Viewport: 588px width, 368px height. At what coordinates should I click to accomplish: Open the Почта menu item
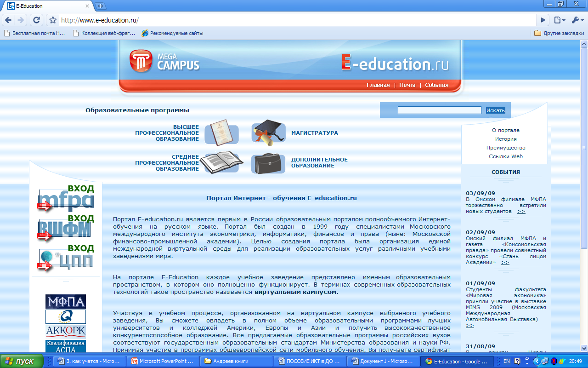pos(407,85)
